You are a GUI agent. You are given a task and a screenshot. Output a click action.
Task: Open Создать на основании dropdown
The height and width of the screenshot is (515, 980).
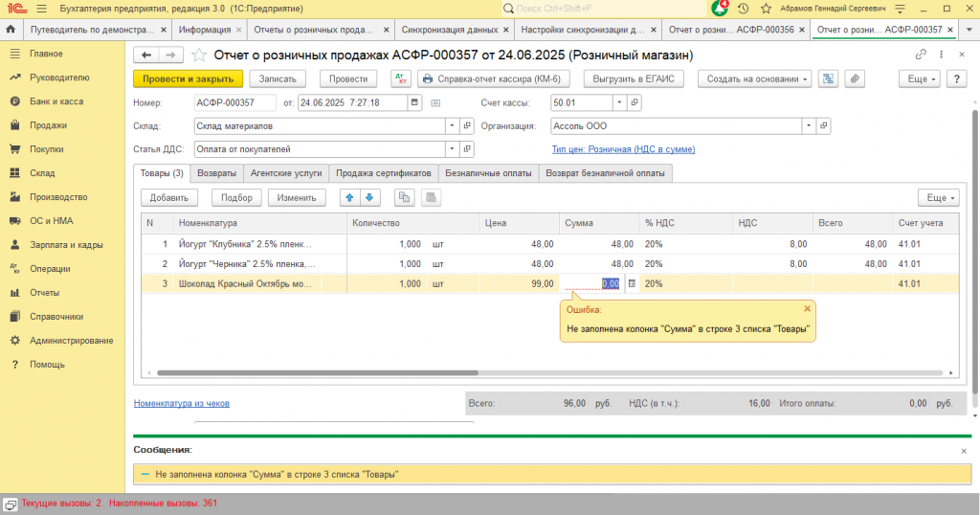[x=754, y=78]
